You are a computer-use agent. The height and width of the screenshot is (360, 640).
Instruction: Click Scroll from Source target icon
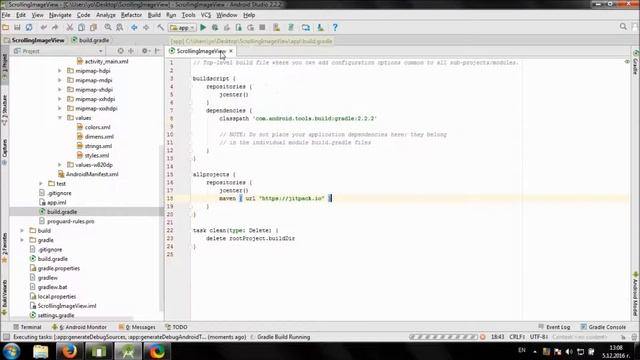(x=120, y=51)
